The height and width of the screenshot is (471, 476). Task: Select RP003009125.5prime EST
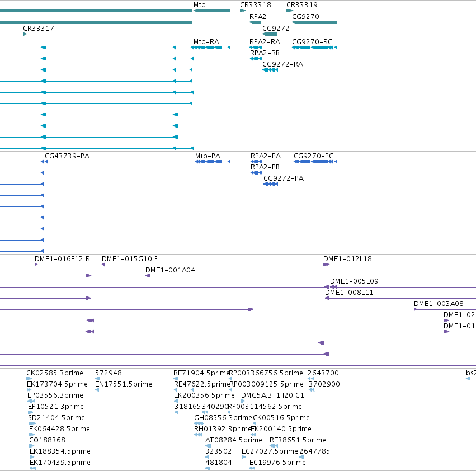(230, 390)
